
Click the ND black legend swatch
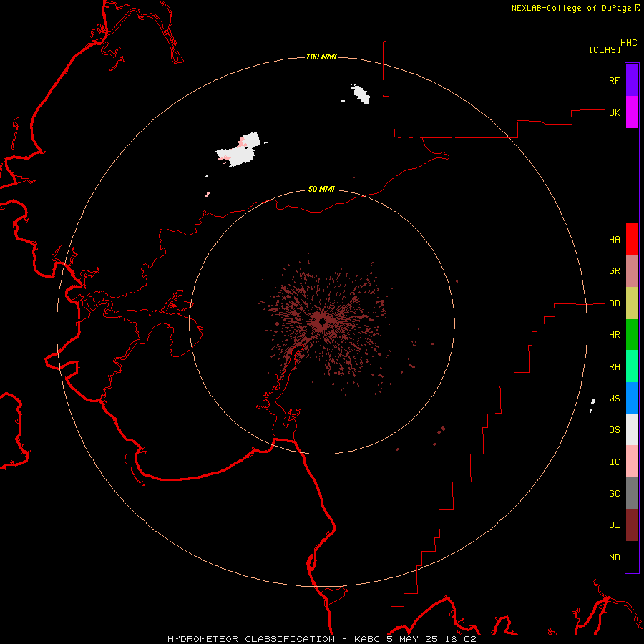pyautogui.click(x=632, y=557)
